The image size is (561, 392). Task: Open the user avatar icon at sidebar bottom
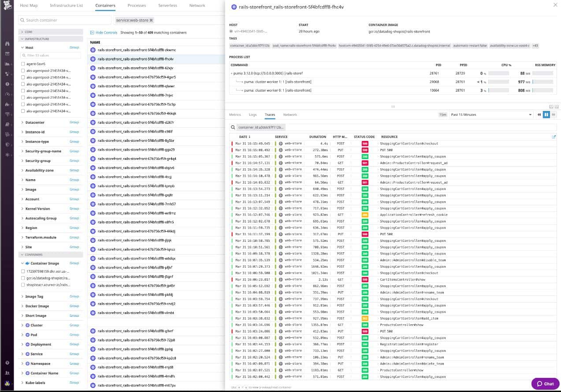pyautogui.click(x=7, y=383)
